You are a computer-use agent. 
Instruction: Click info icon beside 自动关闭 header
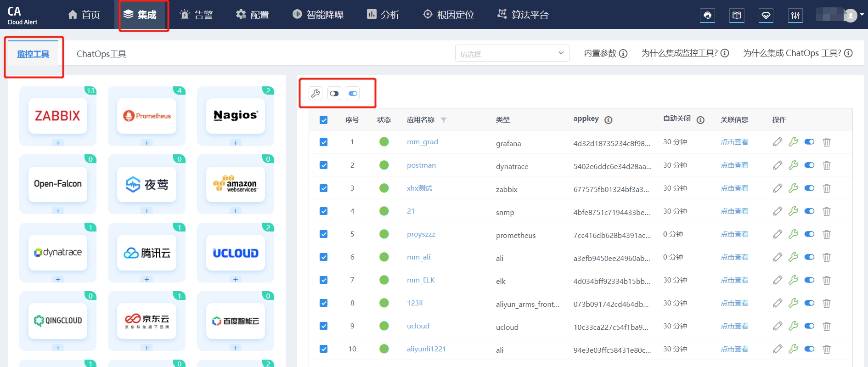pos(700,120)
